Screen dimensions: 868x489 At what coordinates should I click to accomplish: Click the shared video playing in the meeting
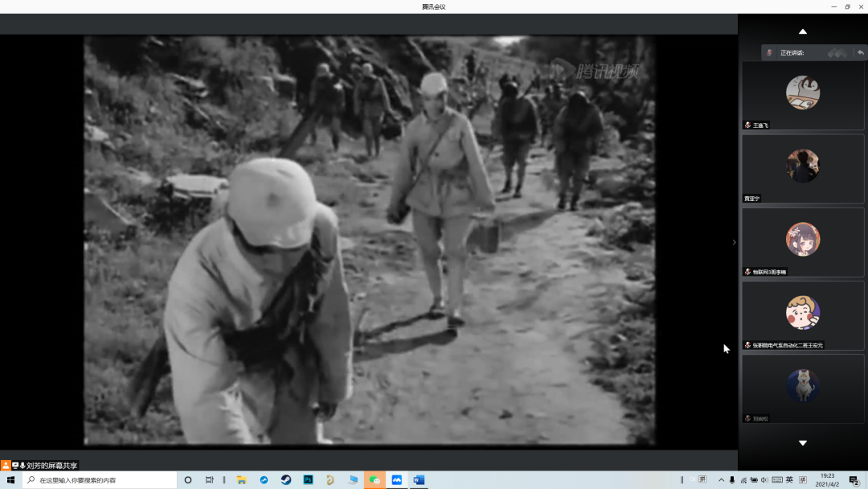pyautogui.click(x=369, y=240)
